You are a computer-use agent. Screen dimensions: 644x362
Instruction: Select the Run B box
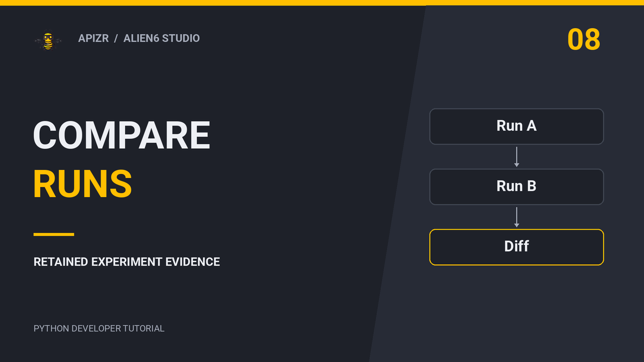[x=516, y=187]
